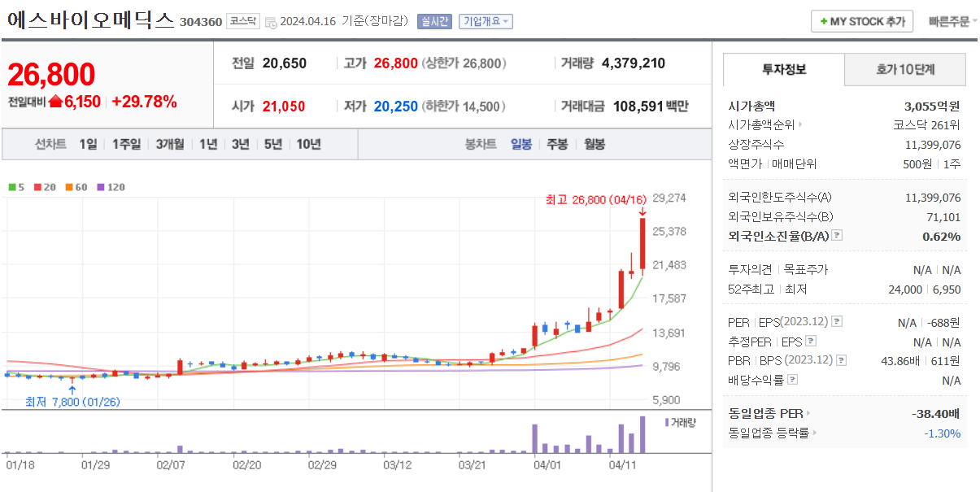Select the 1주일 line chart period
Viewport: 980px width, 492px height.
tap(127, 144)
